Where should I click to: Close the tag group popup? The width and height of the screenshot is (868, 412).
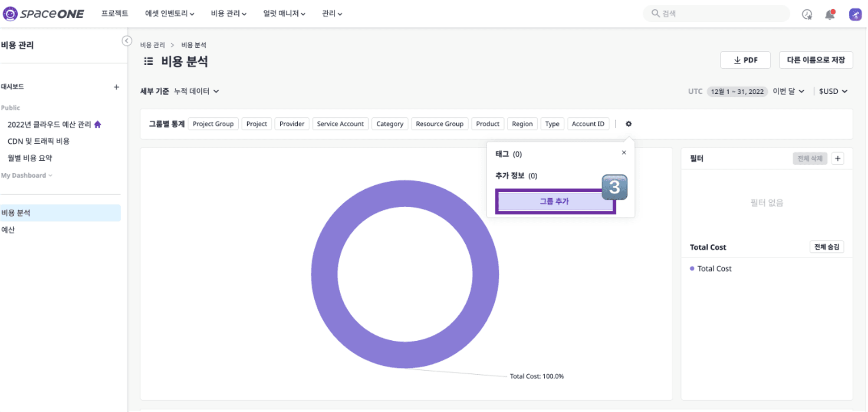(x=624, y=152)
